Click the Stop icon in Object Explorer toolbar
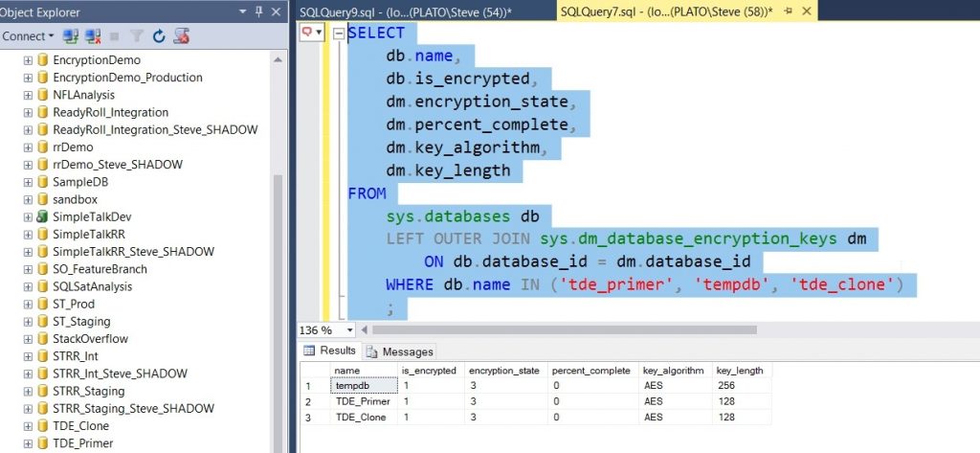This screenshot has width=980, height=453. [x=115, y=36]
